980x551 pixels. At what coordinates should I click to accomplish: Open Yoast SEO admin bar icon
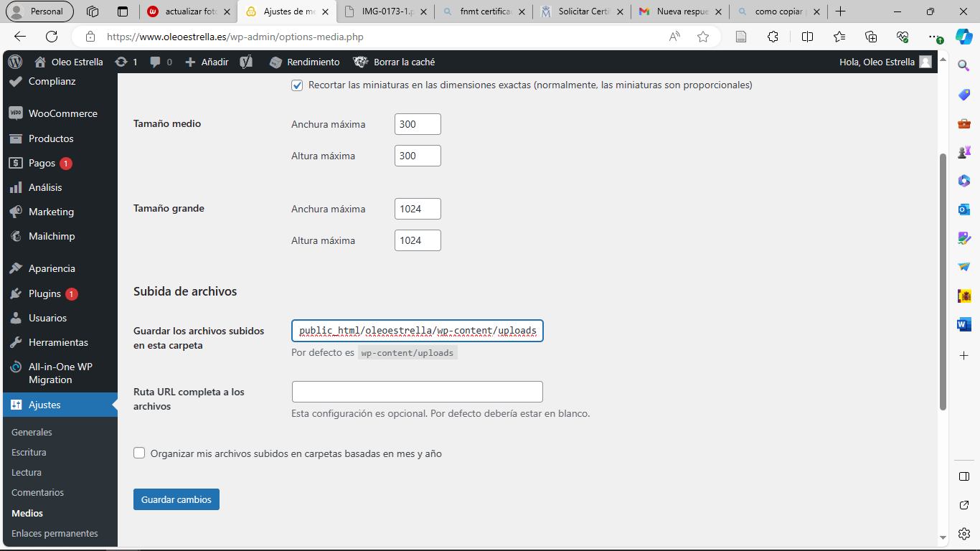246,62
